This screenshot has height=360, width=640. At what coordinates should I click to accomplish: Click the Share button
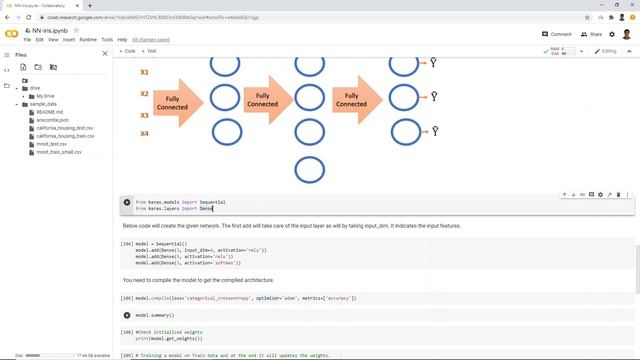(x=591, y=34)
